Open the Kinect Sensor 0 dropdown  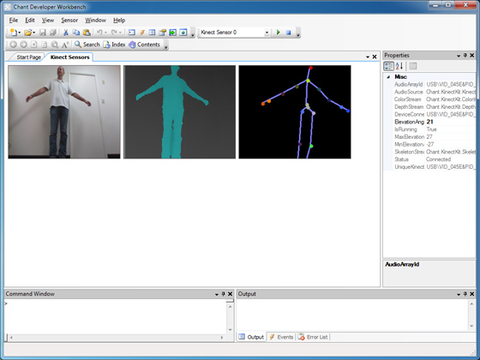coord(267,32)
